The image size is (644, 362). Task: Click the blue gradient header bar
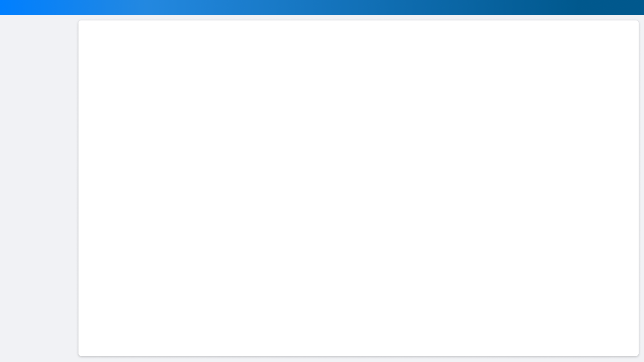[322, 7]
